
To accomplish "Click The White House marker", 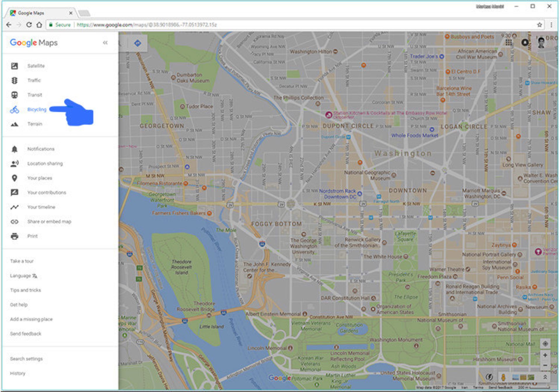I will tap(406, 257).
